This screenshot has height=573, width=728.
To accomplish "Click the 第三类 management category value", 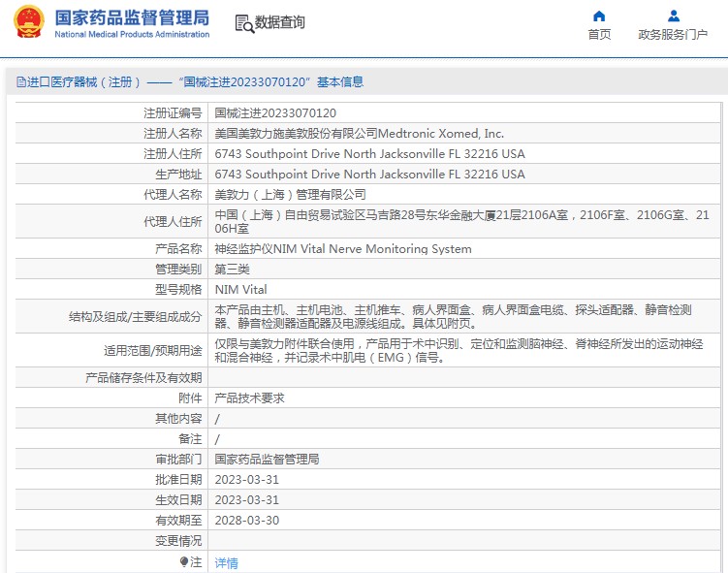I will coord(232,269).
